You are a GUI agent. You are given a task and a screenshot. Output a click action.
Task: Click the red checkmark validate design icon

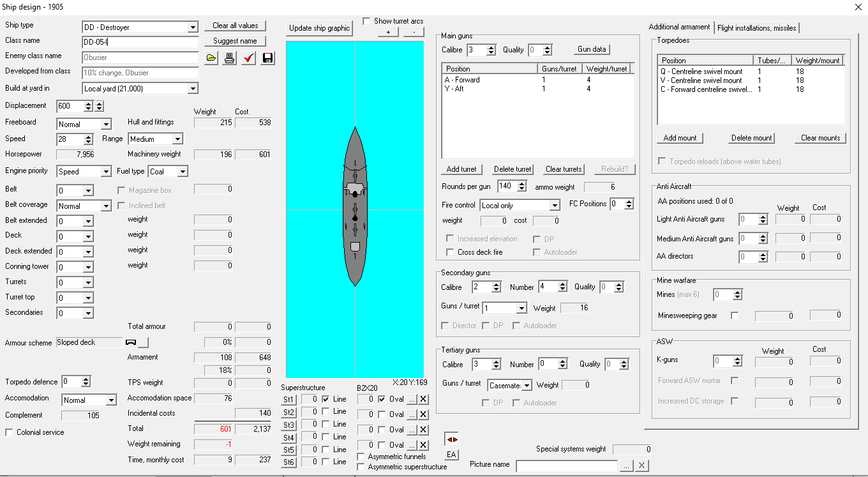tap(249, 58)
